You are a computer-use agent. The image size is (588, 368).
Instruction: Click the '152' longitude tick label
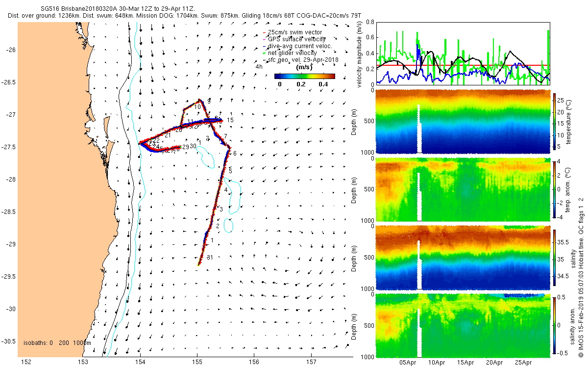click(x=26, y=362)
